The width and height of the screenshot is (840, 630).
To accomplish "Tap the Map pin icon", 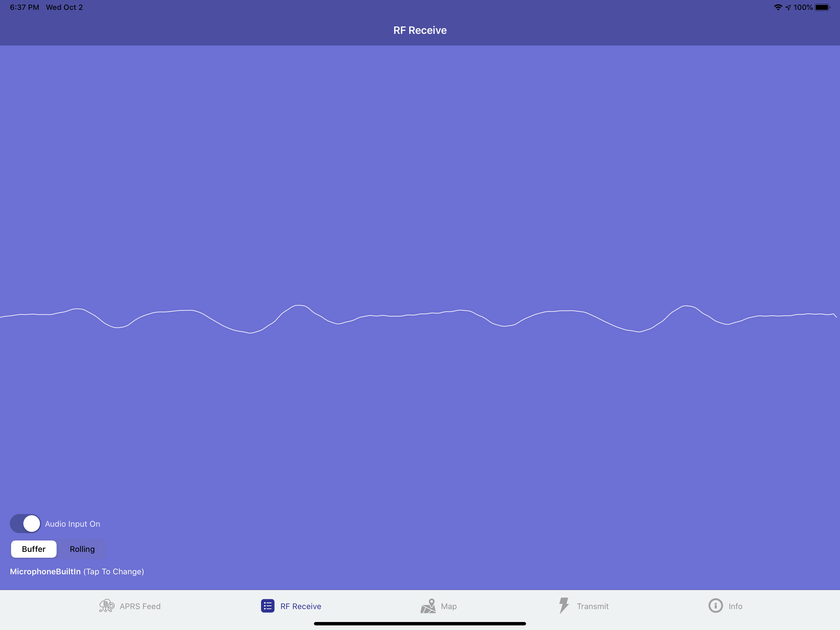I will coord(428,606).
